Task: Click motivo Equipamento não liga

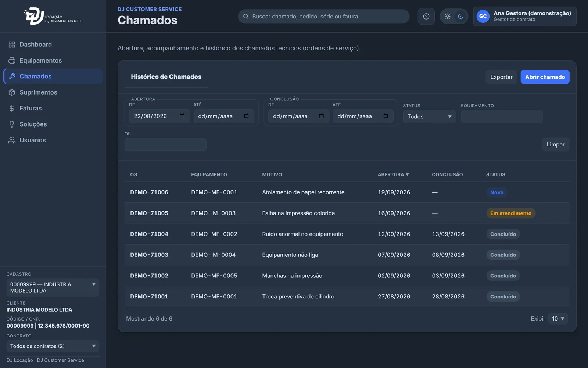Action: [x=290, y=255]
